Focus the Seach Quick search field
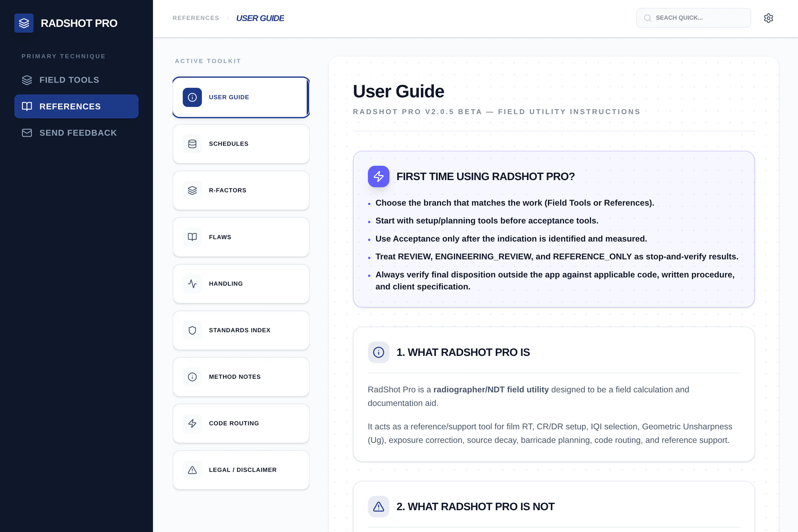Viewport: 798px width, 532px height. tap(693, 18)
